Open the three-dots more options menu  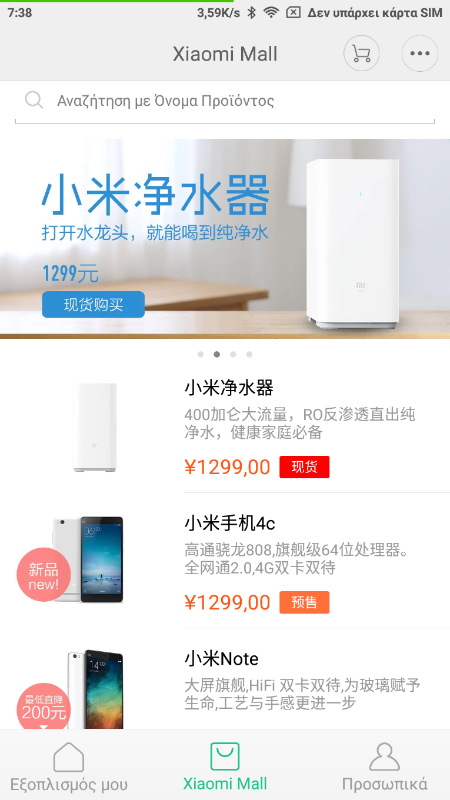tap(420, 53)
